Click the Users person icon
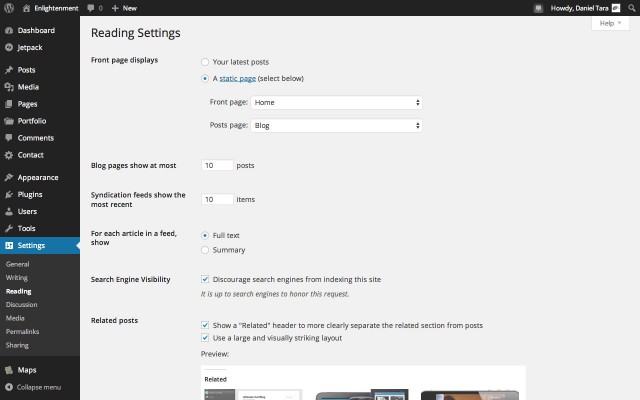Screen dimensions: 640x400 pos(9,211)
